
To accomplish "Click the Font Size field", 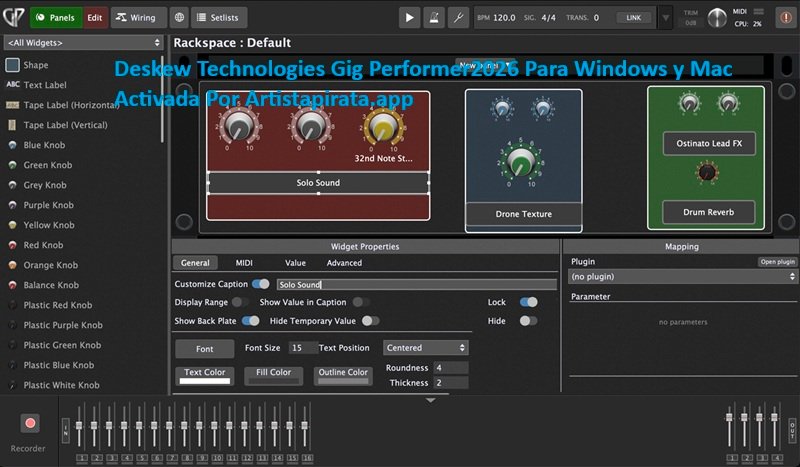I will click(303, 348).
